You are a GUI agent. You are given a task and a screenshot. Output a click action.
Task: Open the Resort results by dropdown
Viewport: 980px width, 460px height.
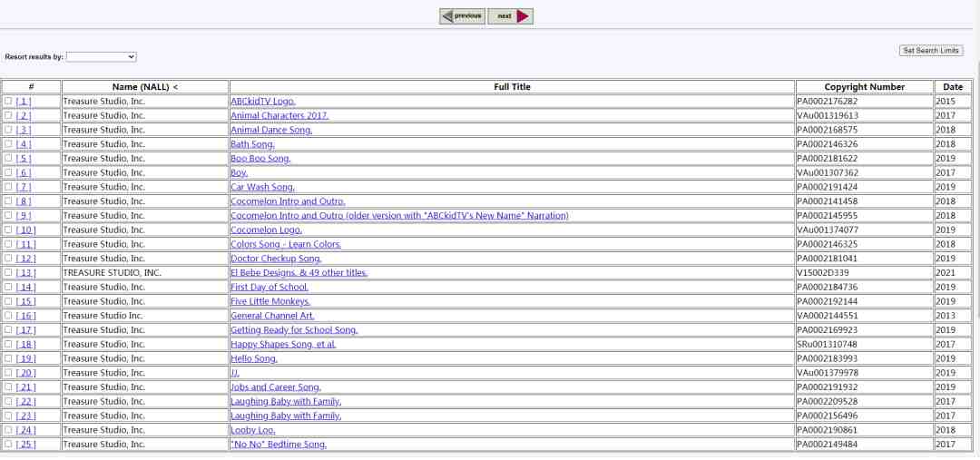coord(102,57)
